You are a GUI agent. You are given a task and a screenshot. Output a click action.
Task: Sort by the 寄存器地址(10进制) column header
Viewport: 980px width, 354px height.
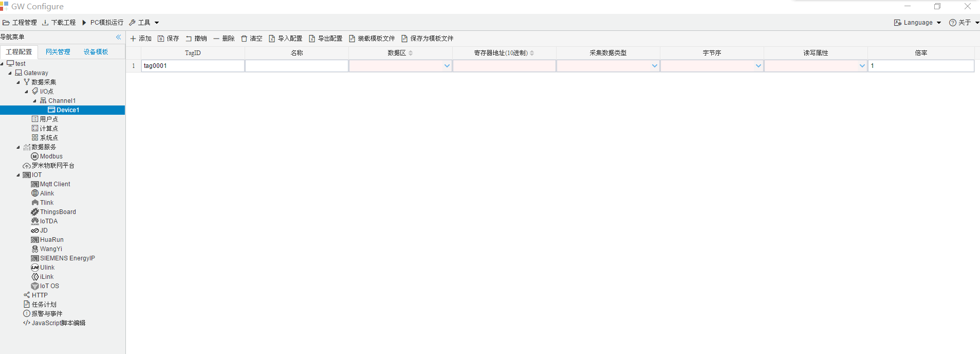tap(504, 53)
